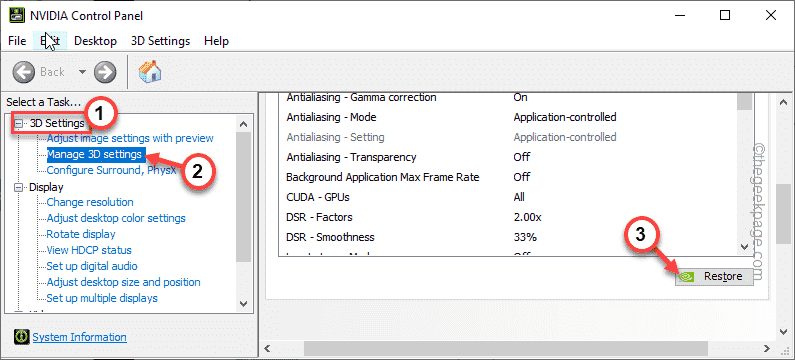Image resolution: width=795 pixels, height=360 pixels.
Task: Open Change resolution
Action: 90,202
